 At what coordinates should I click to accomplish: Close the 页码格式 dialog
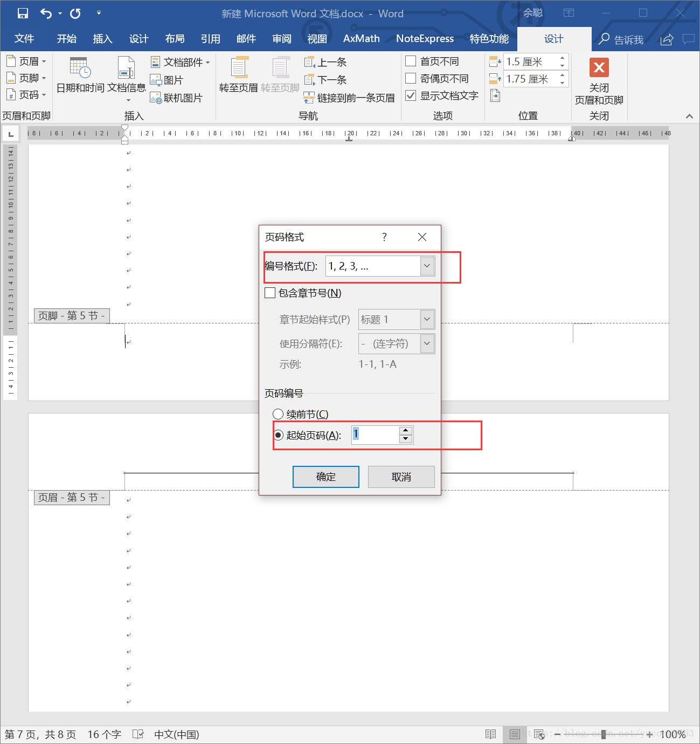tap(422, 237)
